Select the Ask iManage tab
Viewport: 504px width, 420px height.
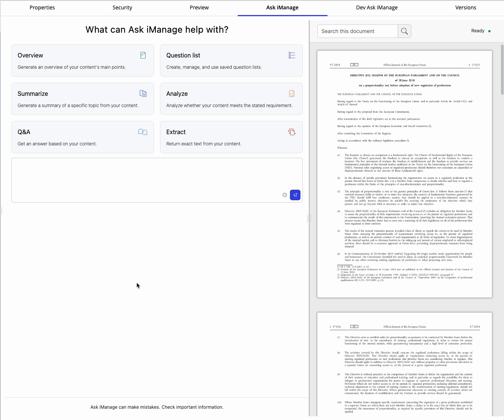pyautogui.click(x=282, y=8)
